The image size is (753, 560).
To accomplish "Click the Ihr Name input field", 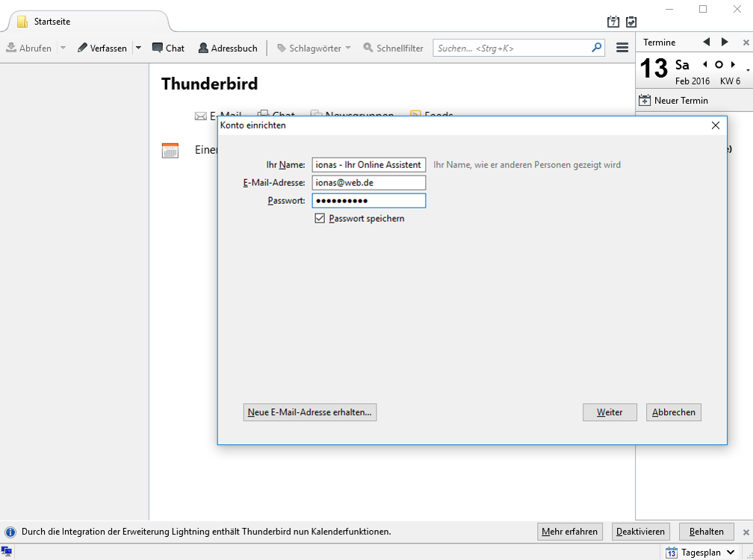I will 369,164.
